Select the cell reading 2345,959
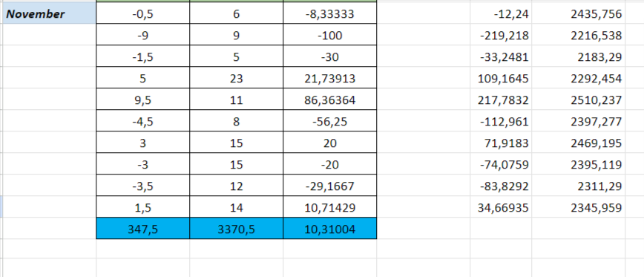 point(578,206)
